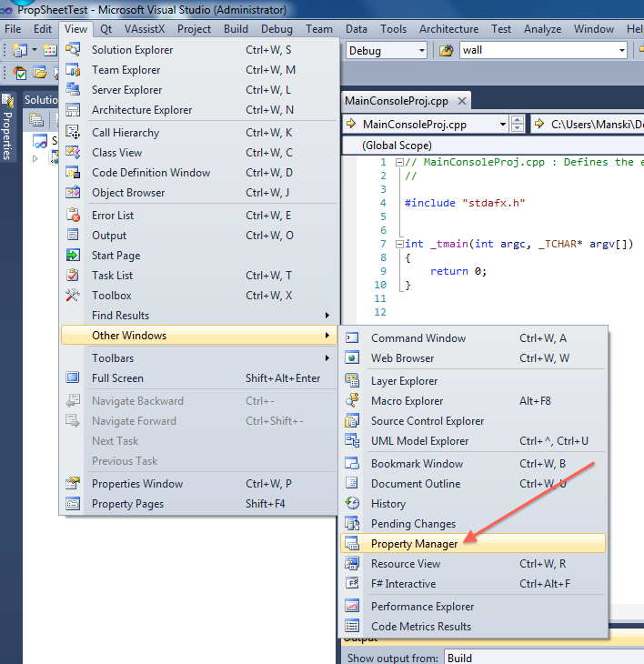Screen dimensions: 644x664
Task: Close the MainConsoleProj.cpp tab
Action: click(462, 101)
